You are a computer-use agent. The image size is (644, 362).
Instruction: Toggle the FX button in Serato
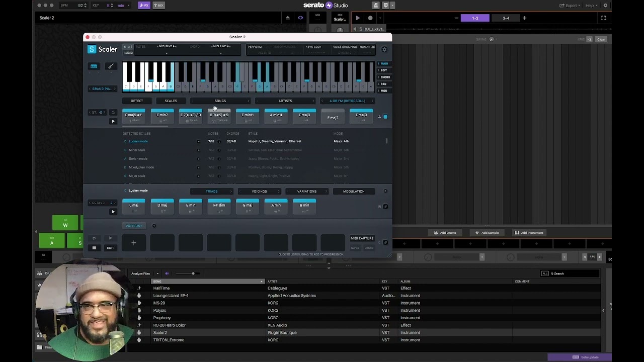[x=144, y=6]
